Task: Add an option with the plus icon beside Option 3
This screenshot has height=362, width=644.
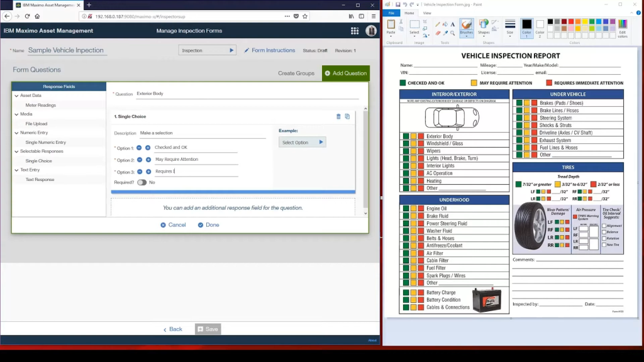Action: pos(148,171)
